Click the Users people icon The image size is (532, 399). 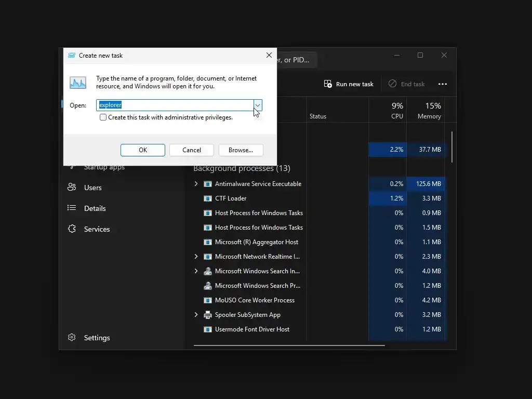coord(72,187)
